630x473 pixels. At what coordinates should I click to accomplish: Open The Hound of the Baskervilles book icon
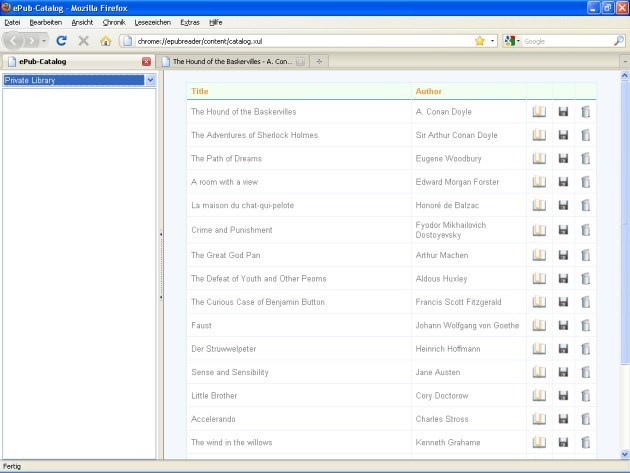(539, 112)
